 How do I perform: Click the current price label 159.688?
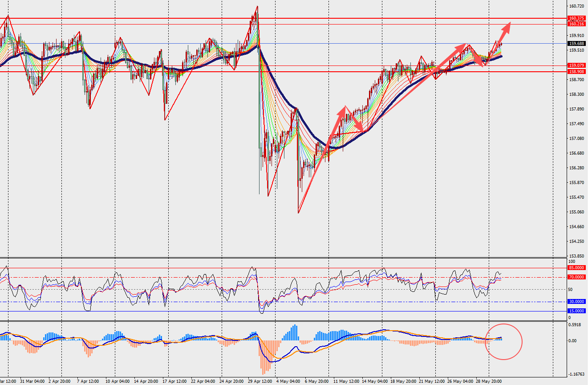pyautogui.click(x=577, y=43)
